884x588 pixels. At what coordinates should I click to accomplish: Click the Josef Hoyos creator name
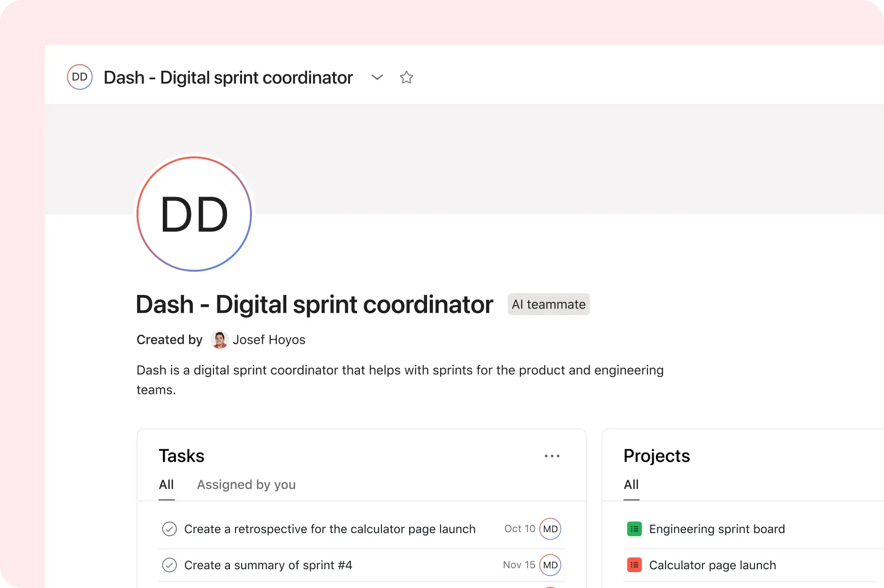[269, 339]
